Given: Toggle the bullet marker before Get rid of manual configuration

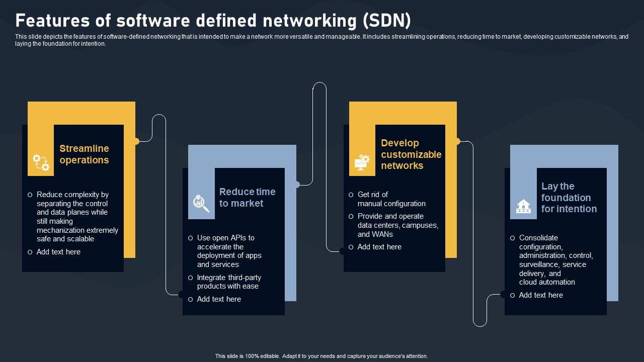Looking at the screenshot, I should (350, 195).
